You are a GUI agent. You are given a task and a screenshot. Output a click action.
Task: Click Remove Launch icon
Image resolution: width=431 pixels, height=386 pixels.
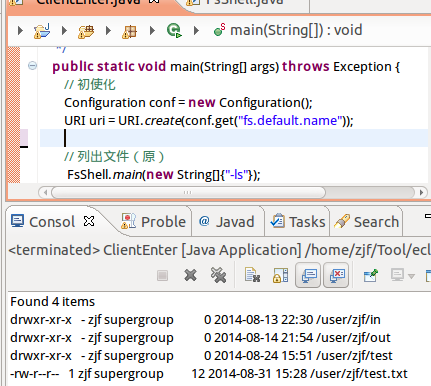[x=190, y=275]
